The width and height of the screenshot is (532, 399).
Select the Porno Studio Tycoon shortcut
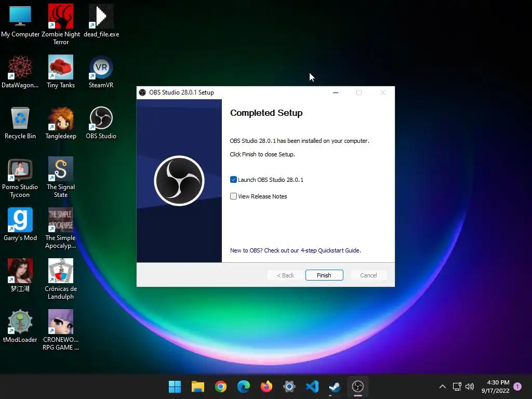[x=20, y=177]
